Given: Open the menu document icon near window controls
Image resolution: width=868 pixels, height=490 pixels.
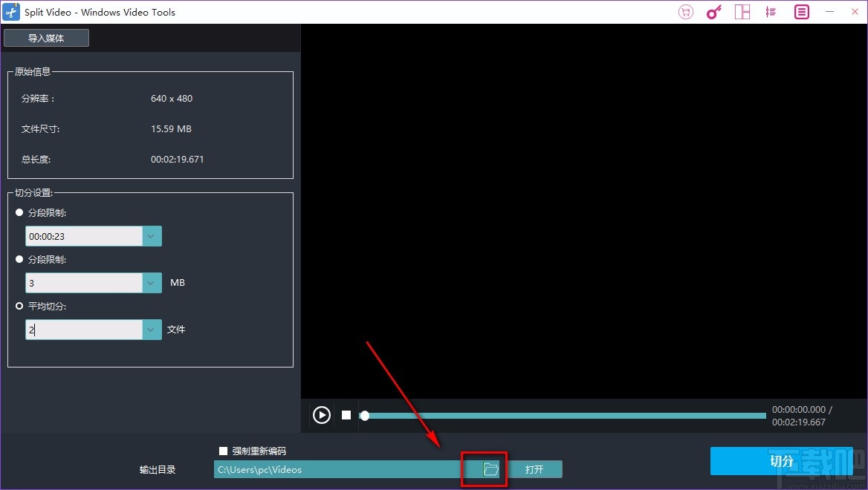Looking at the screenshot, I should [800, 12].
